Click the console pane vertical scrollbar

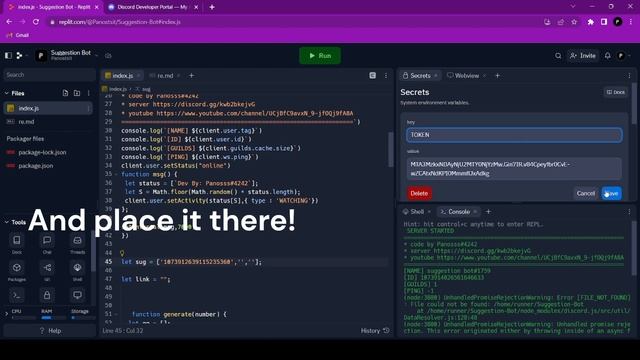click(x=634, y=249)
